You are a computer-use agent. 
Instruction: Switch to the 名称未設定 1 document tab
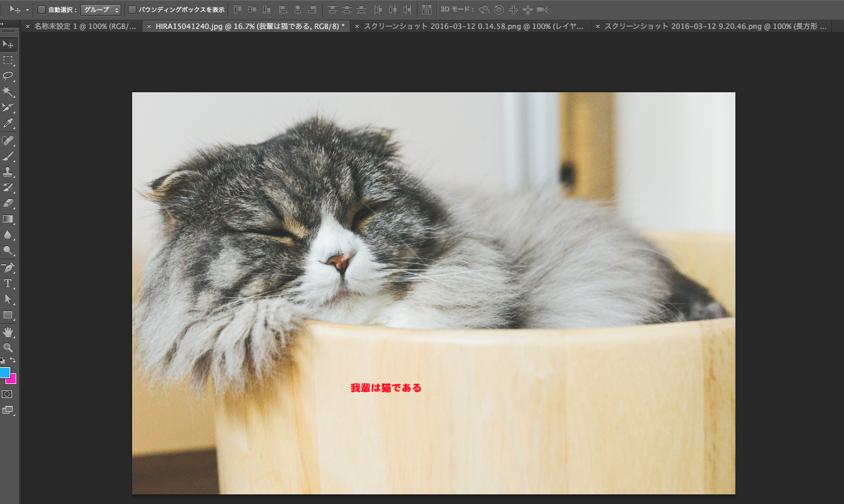pos(84,27)
